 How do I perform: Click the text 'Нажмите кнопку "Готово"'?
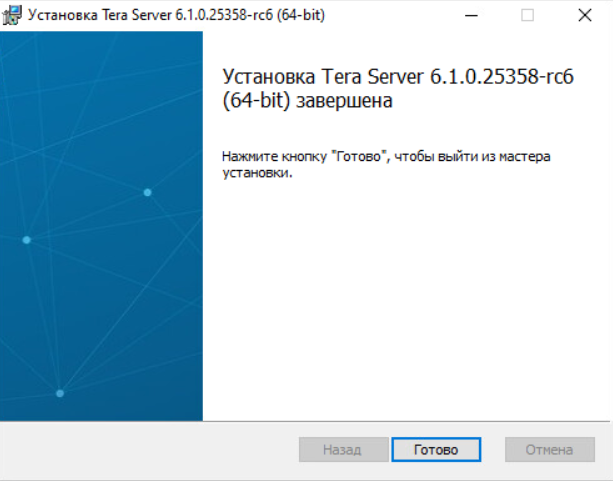(305, 156)
